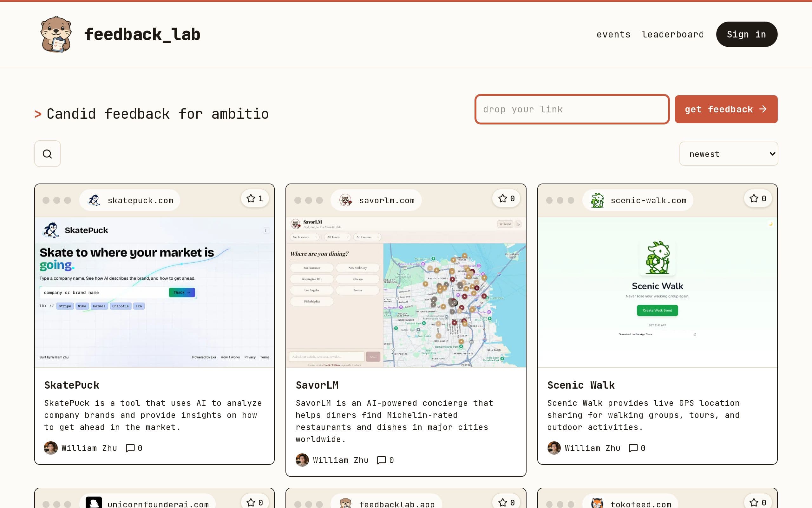Click the unicornfounderai.com favicon
The width and height of the screenshot is (812, 508).
pos(94,503)
